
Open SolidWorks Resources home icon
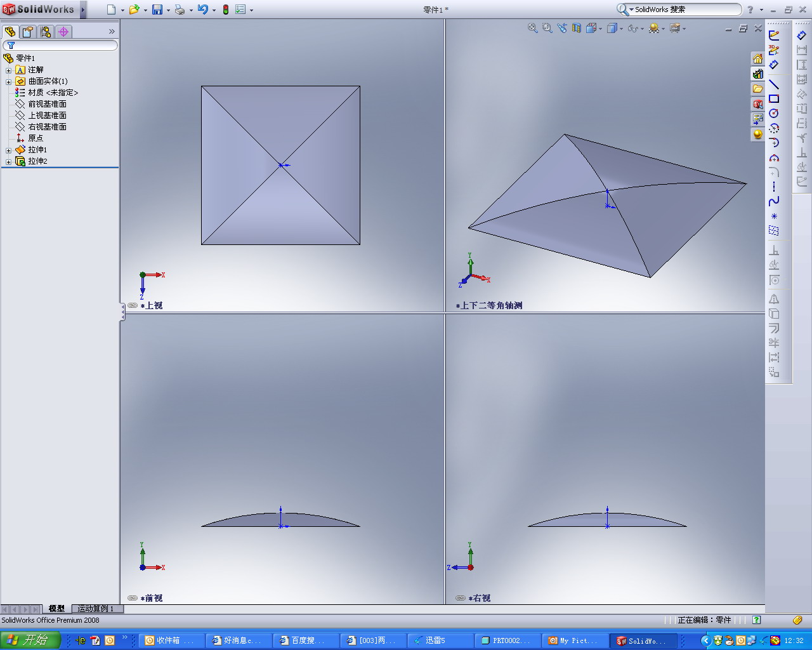757,58
